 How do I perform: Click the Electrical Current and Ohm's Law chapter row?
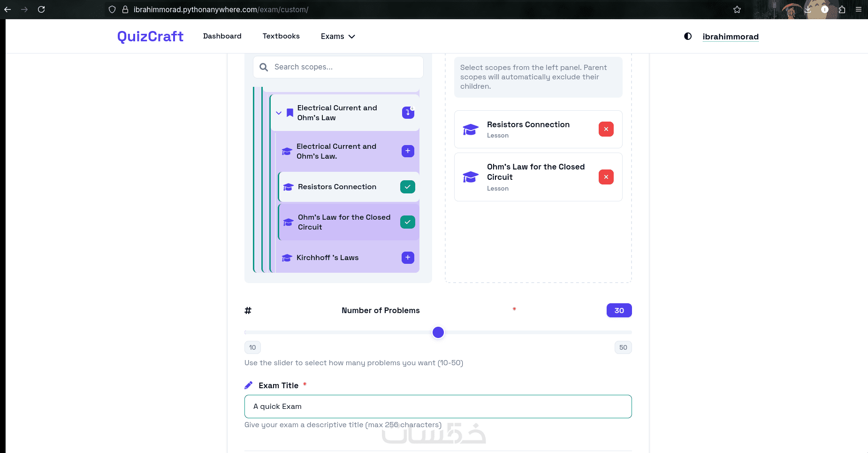click(x=345, y=113)
